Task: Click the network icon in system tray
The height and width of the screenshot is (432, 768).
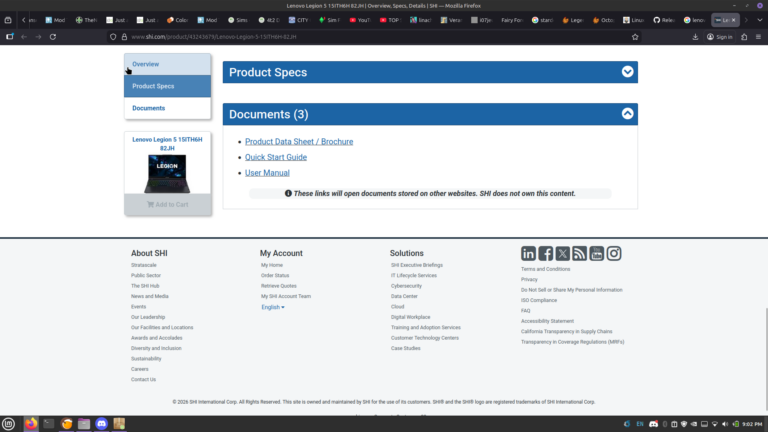Action: (715, 424)
